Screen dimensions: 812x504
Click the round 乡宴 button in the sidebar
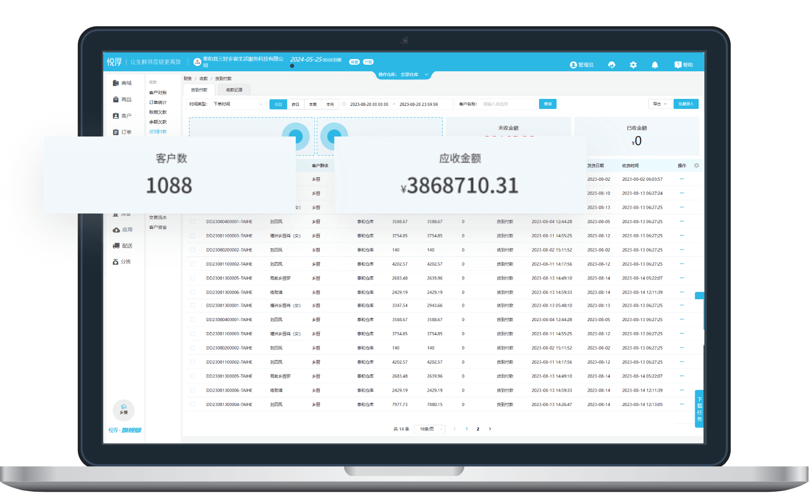click(124, 410)
